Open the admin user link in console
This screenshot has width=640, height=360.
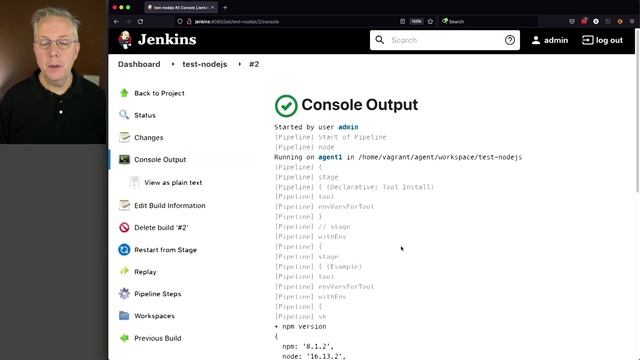[348, 127]
